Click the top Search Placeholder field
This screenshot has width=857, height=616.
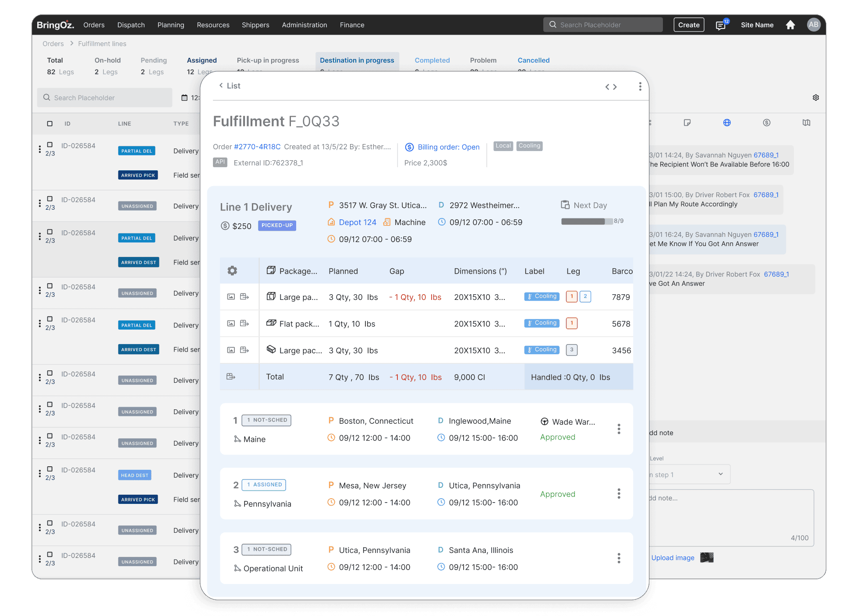(603, 25)
